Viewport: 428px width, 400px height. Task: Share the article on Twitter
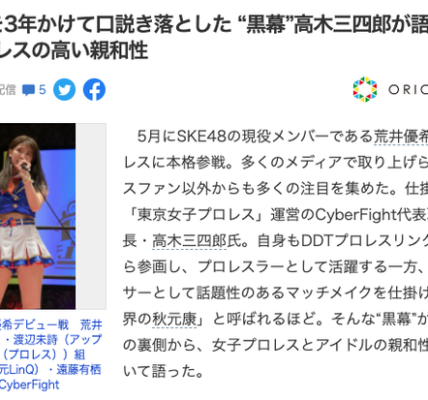click(x=64, y=90)
